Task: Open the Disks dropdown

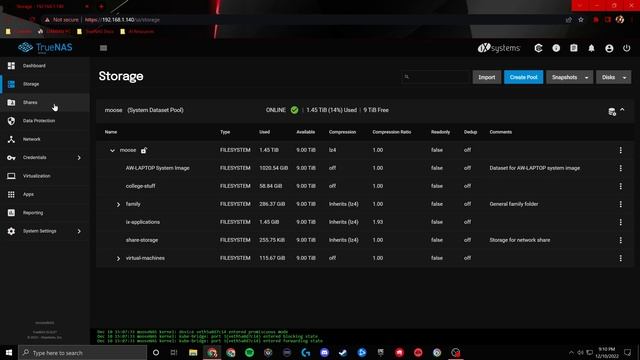Action: pyautogui.click(x=613, y=77)
